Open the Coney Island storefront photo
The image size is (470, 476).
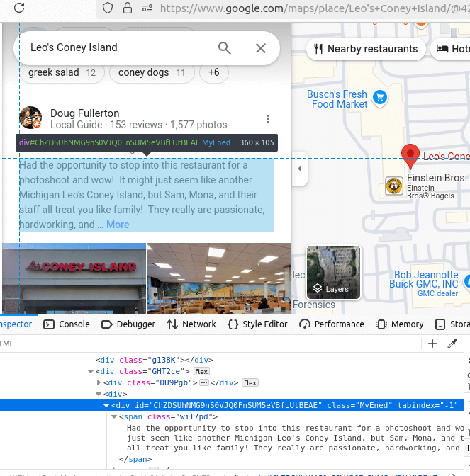(x=74, y=278)
